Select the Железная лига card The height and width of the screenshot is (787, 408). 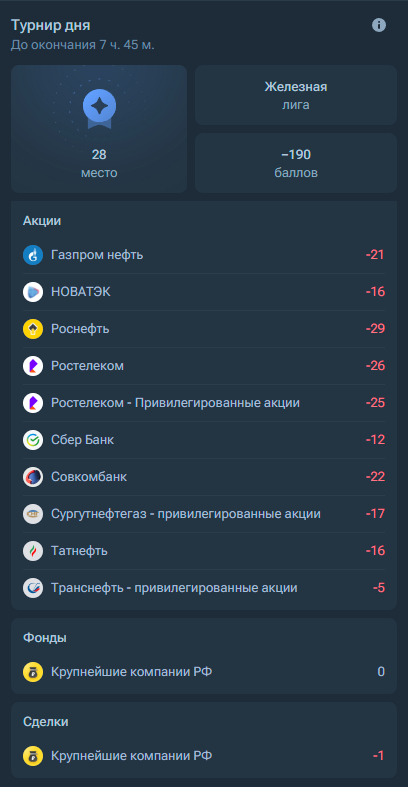296,95
